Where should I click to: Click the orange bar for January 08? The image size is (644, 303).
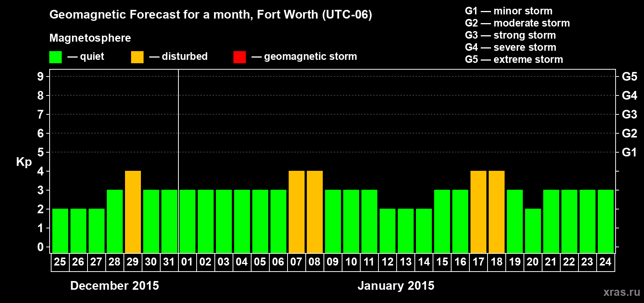pyautogui.click(x=315, y=212)
